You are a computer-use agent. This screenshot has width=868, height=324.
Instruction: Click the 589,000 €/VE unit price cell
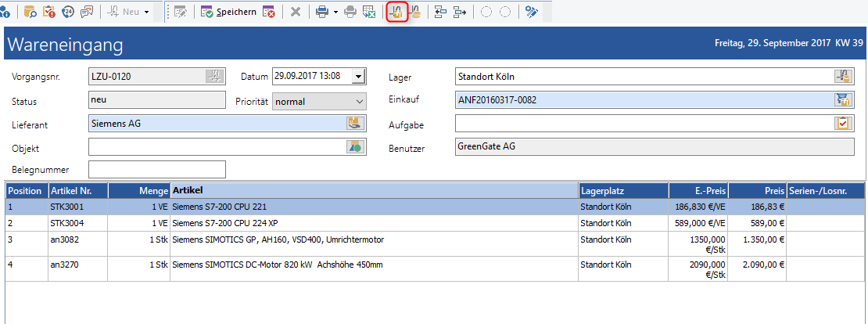(x=698, y=223)
